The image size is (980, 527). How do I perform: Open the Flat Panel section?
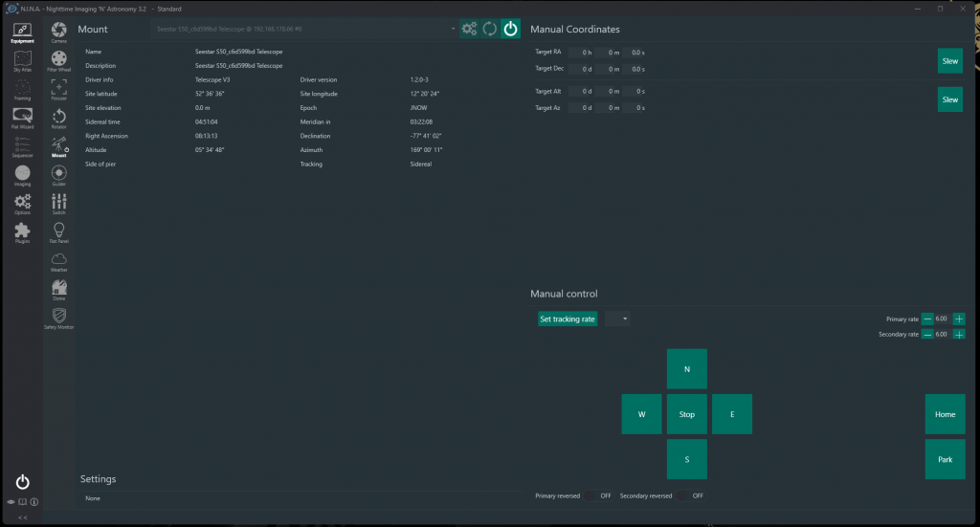(58, 232)
